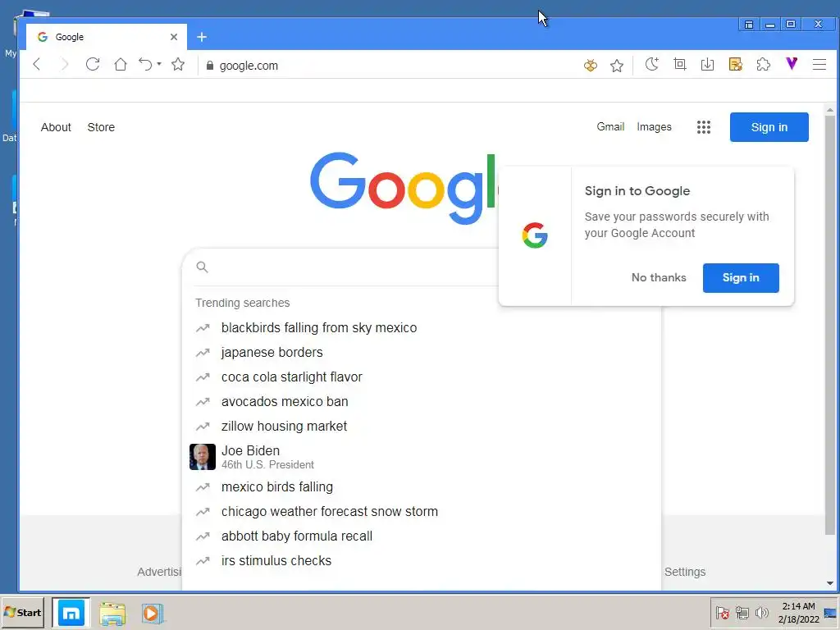Bookmark the page with the address bar star
Image resolution: width=840 pixels, height=630 pixels.
[617, 66]
